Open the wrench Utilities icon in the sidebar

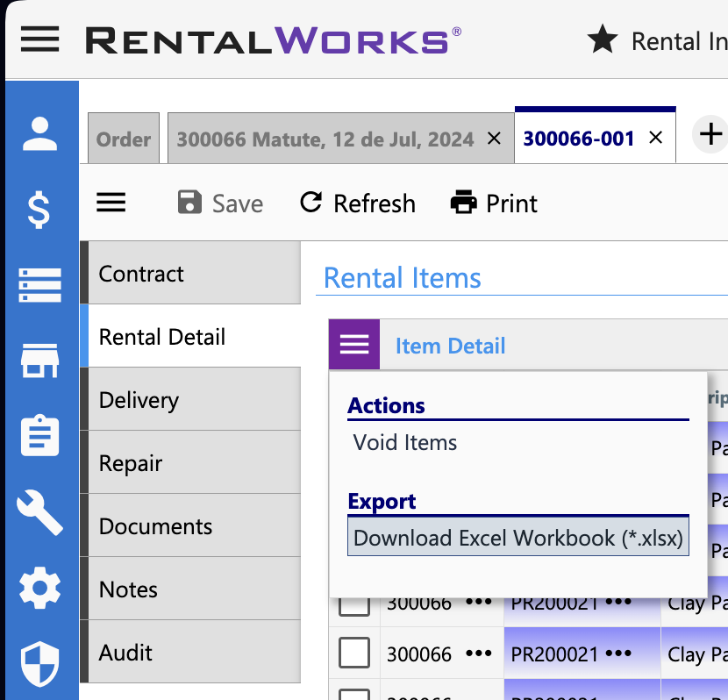(x=40, y=512)
